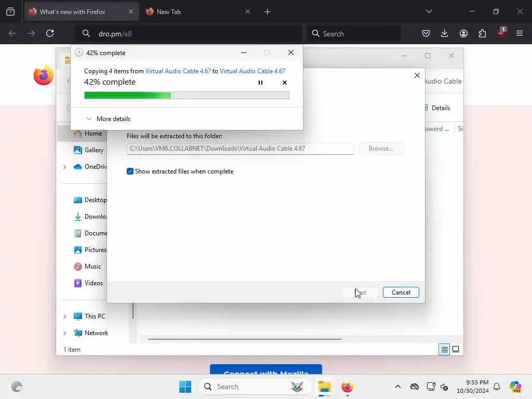Select This PC in navigation pane
532x399 pixels.
(89, 316)
